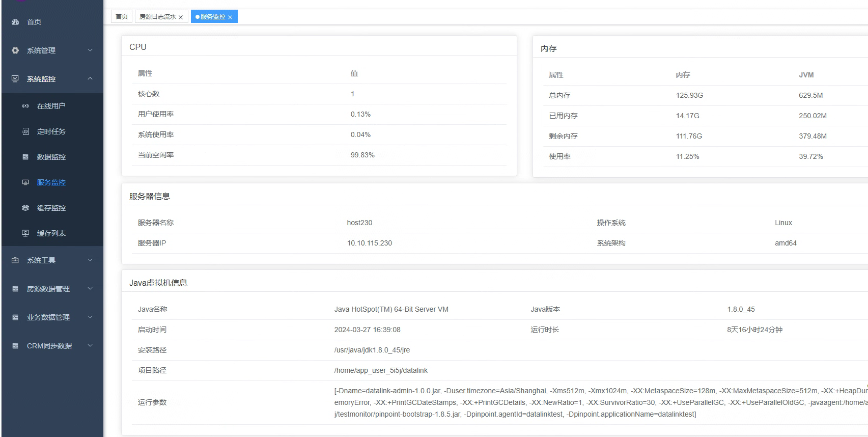
Task: Click the dashboard icon beside 首页
Action: (x=15, y=22)
